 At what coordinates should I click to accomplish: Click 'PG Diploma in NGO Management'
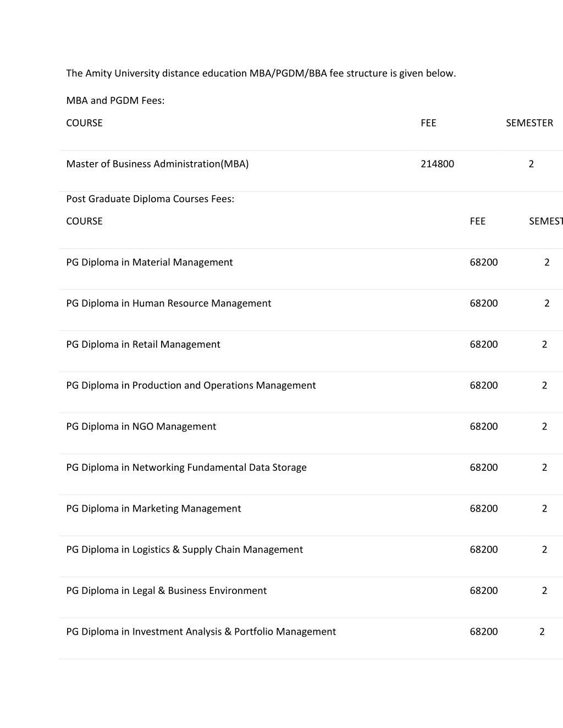pyautogui.click(x=141, y=426)
